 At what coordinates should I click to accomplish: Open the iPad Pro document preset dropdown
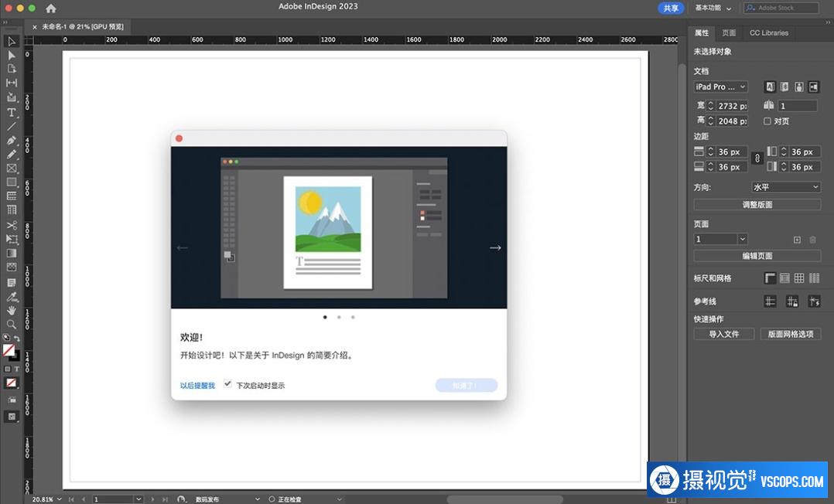pos(721,87)
